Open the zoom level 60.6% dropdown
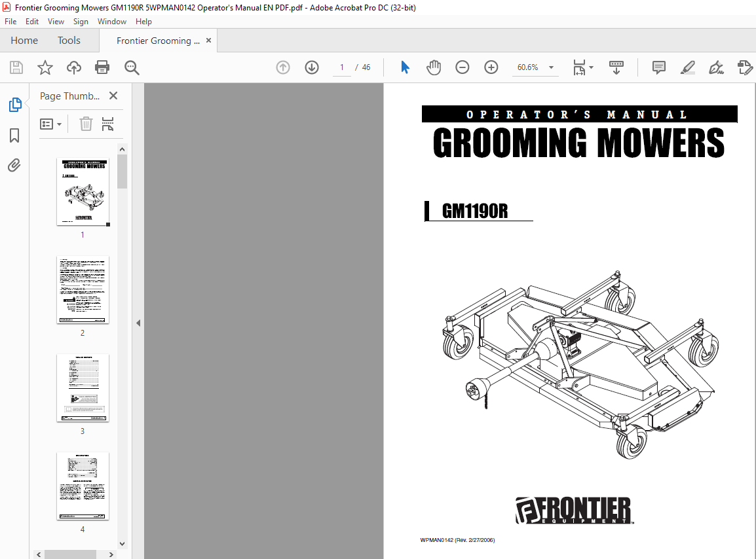The width and height of the screenshot is (756, 559). (551, 67)
